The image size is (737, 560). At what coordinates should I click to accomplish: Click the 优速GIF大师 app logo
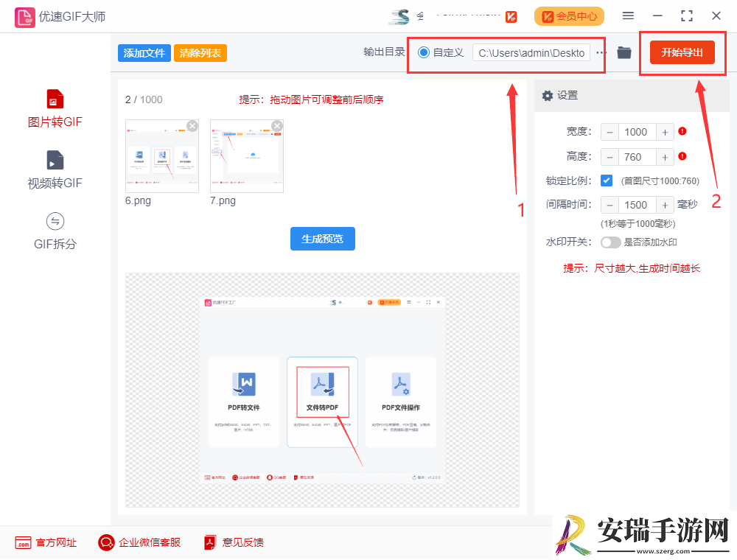[25, 17]
